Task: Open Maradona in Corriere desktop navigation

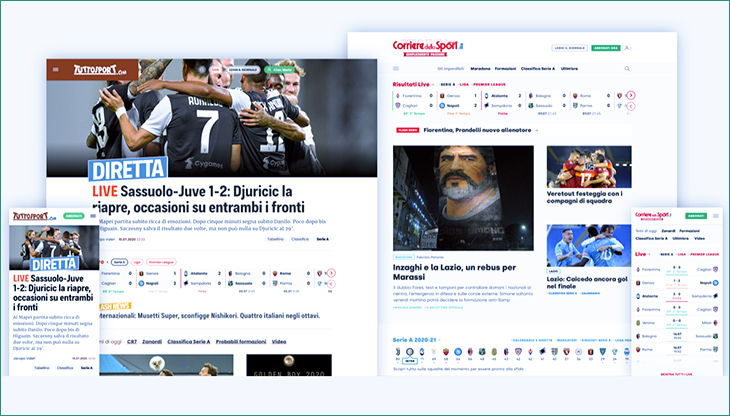Action: tap(480, 68)
